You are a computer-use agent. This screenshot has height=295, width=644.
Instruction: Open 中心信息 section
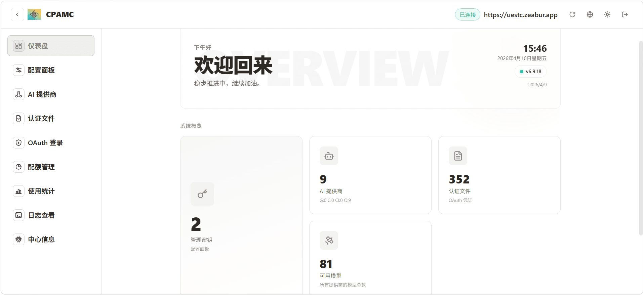(51, 239)
